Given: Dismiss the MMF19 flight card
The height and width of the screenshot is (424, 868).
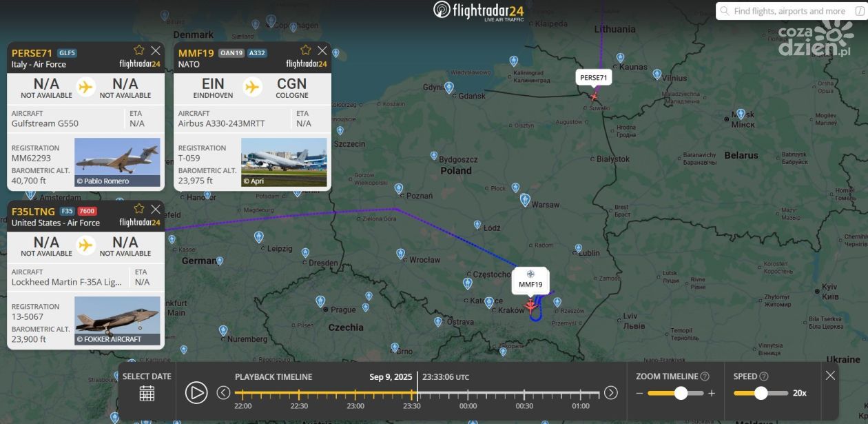Looking at the screenshot, I should pos(322,50).
